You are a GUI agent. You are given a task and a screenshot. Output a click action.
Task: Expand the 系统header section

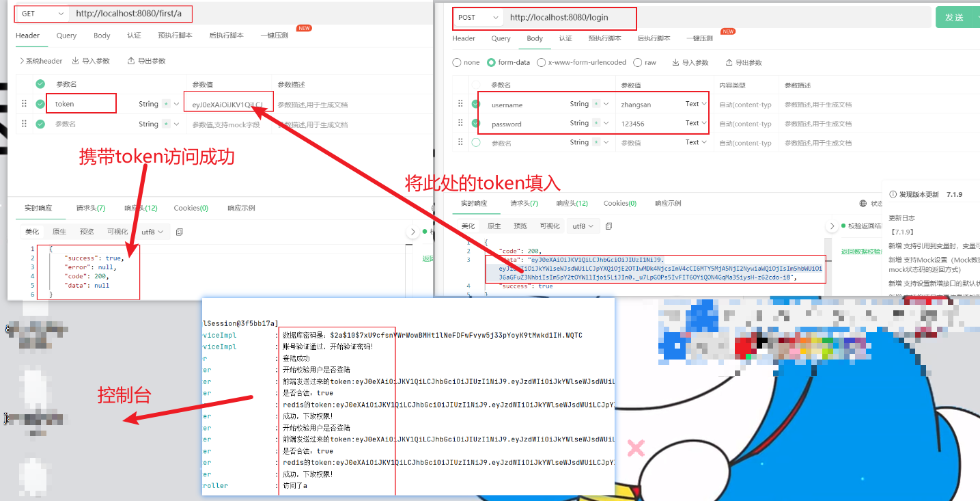click(40, 61)
